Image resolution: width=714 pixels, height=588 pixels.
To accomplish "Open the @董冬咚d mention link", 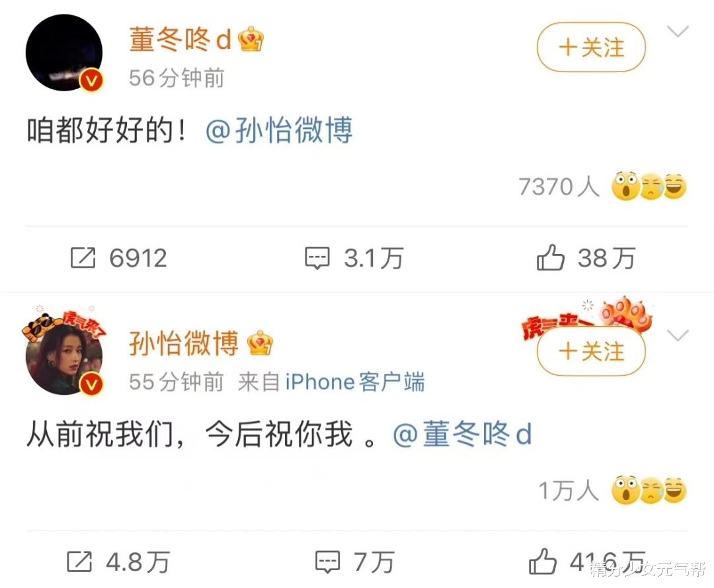I will point(462,434).
